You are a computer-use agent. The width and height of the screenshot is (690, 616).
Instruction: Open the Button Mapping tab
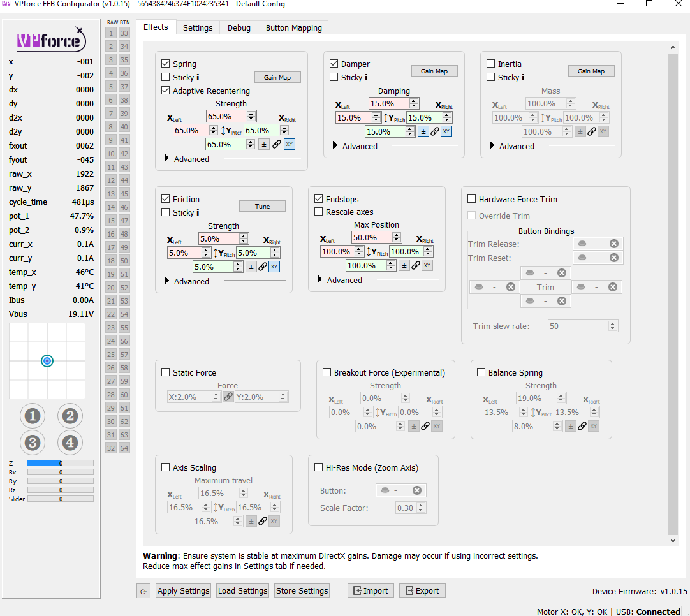(x=293, y=27)
